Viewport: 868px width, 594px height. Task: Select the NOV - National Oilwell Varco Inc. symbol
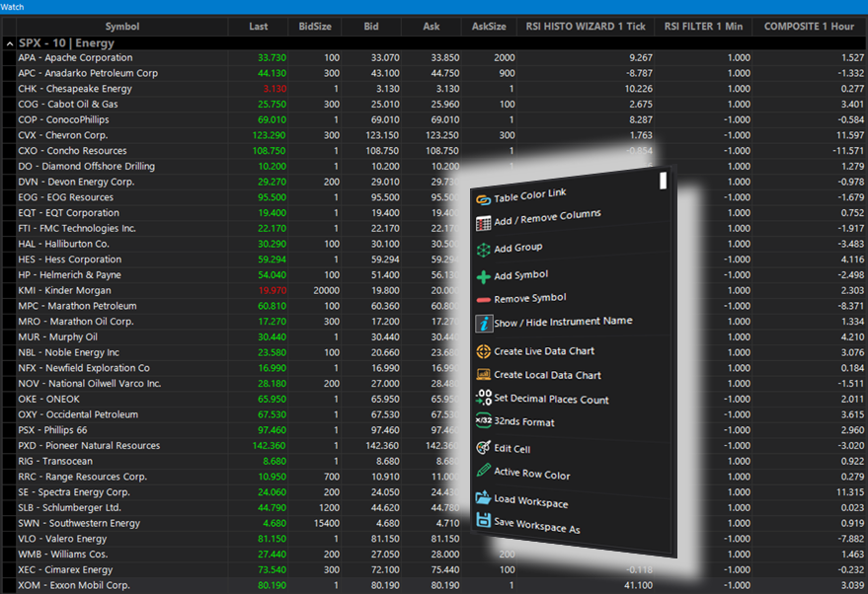pyautogui.click(x=89, y=383)
